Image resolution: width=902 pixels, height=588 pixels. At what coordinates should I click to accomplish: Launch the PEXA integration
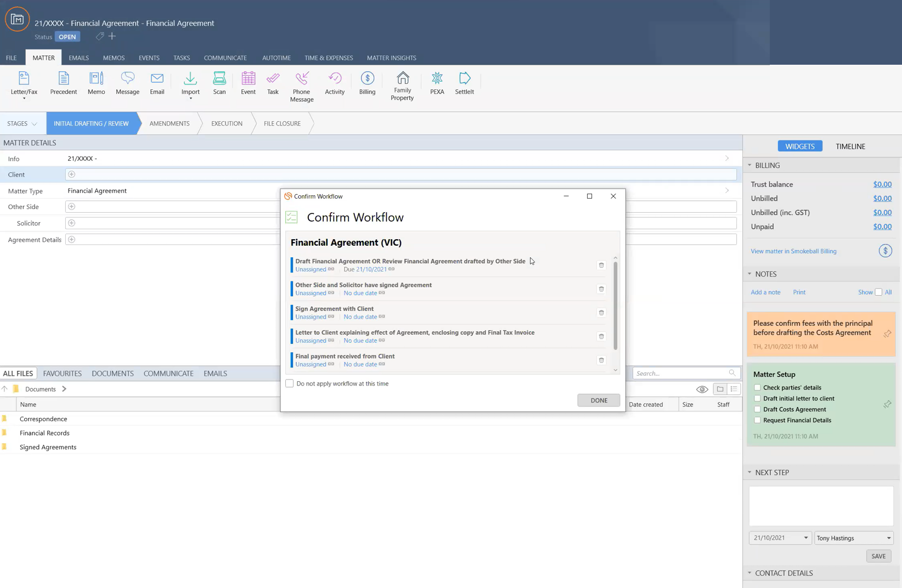[437, 84]
